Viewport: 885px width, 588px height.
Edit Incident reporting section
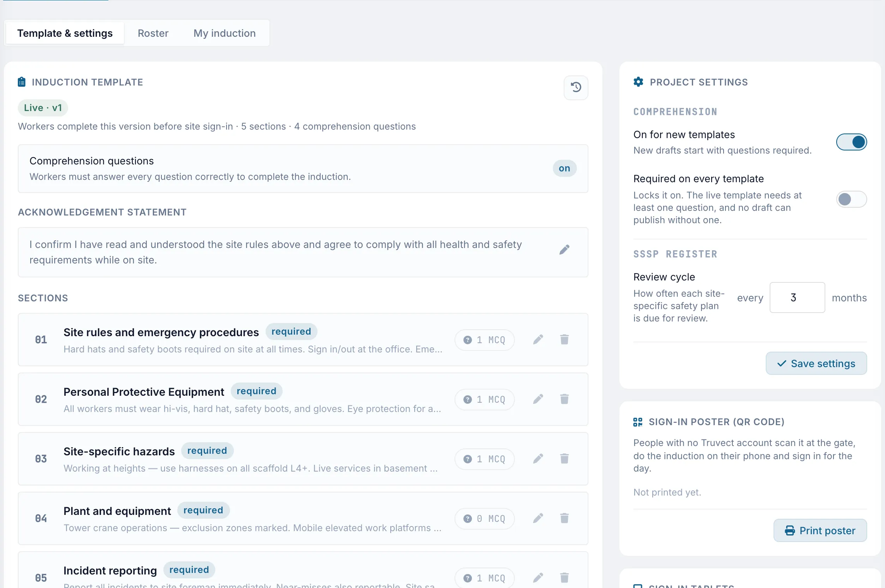pos(538,578)
